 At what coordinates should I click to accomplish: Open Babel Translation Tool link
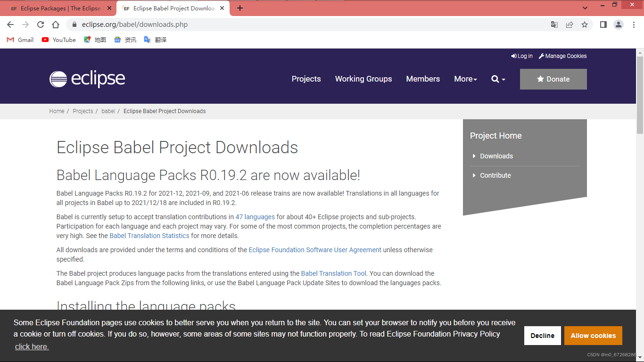pyautogui.click(x=334, y=273)
